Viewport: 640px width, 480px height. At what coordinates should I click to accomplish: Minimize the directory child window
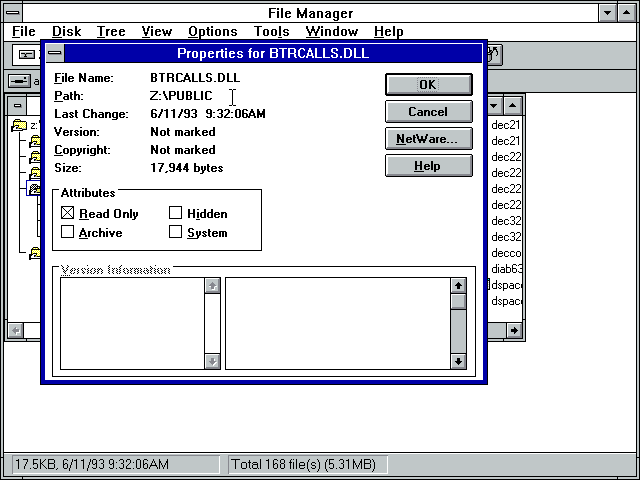pyautogui.click(x=494, y=106)
